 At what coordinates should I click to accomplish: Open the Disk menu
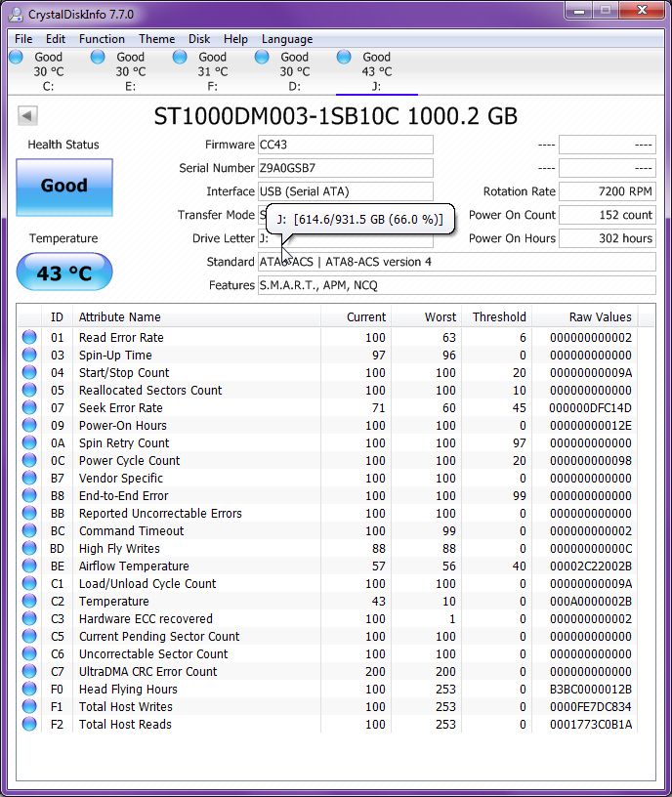[x=199, y=39]
